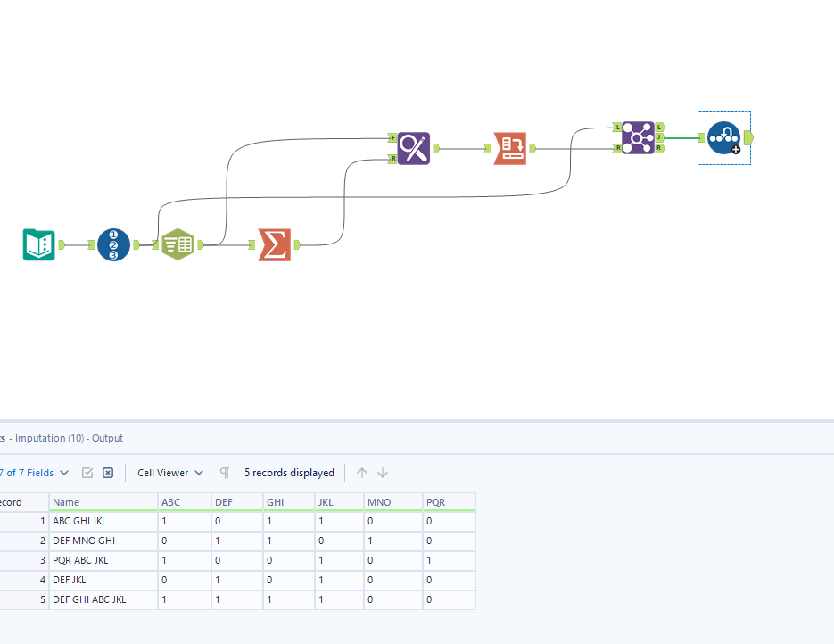Click the crossed-box deselect icon in results toolbar
This screenshot has width=834, height=644.
(108, 473)
